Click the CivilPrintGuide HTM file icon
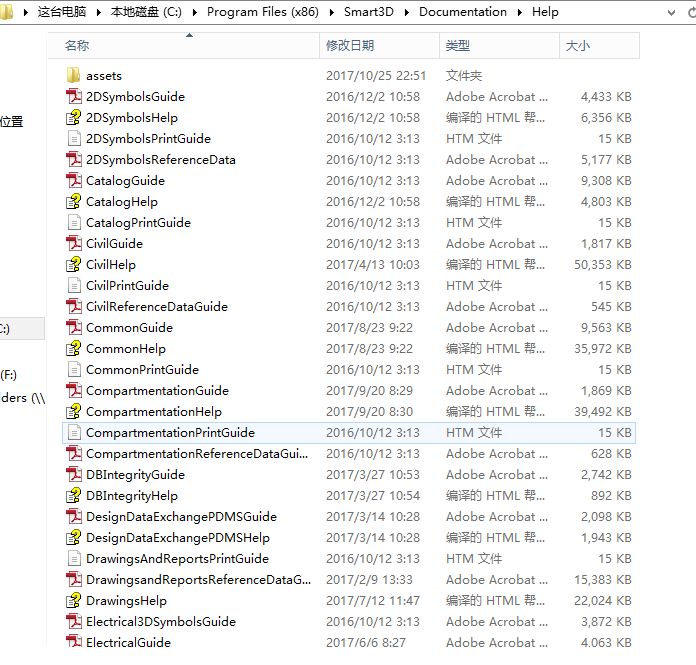Viewport: 696px width, 665px height. tap(74, 285)
